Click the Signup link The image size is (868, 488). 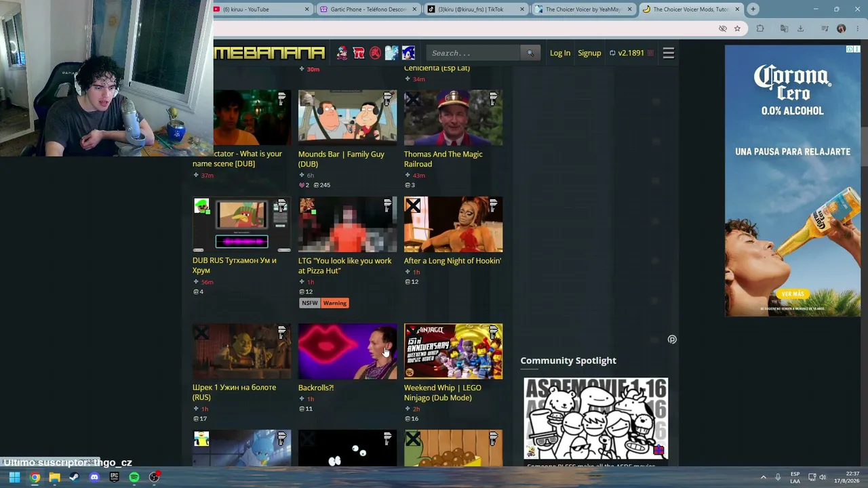click(x=589, y=53)
